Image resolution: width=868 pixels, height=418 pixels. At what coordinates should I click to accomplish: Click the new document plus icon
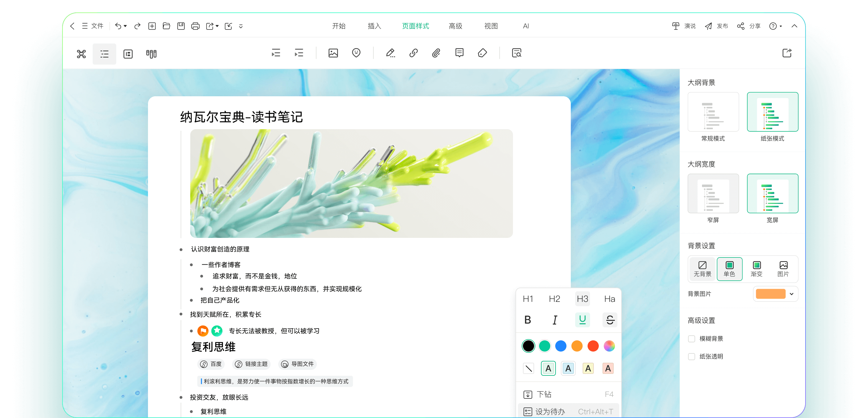pyautogui.click(x=152, y=26)
